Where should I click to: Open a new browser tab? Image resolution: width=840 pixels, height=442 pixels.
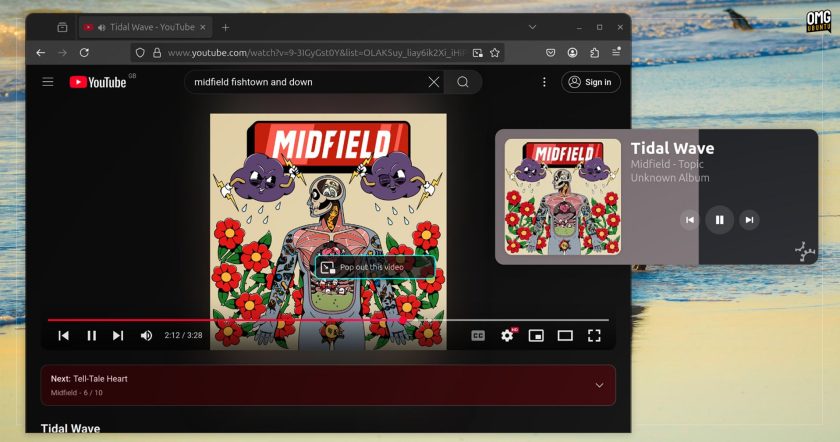click(226, 27)
